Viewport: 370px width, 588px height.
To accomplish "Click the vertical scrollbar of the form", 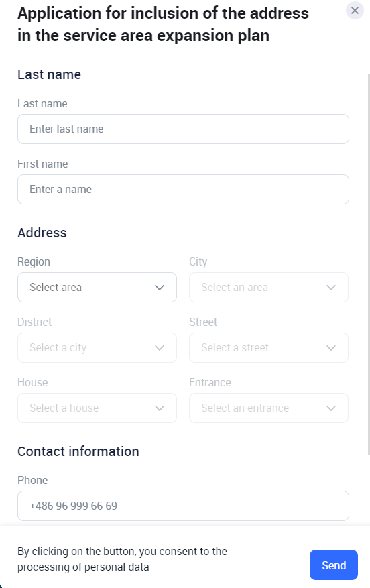I will [369, 264].
